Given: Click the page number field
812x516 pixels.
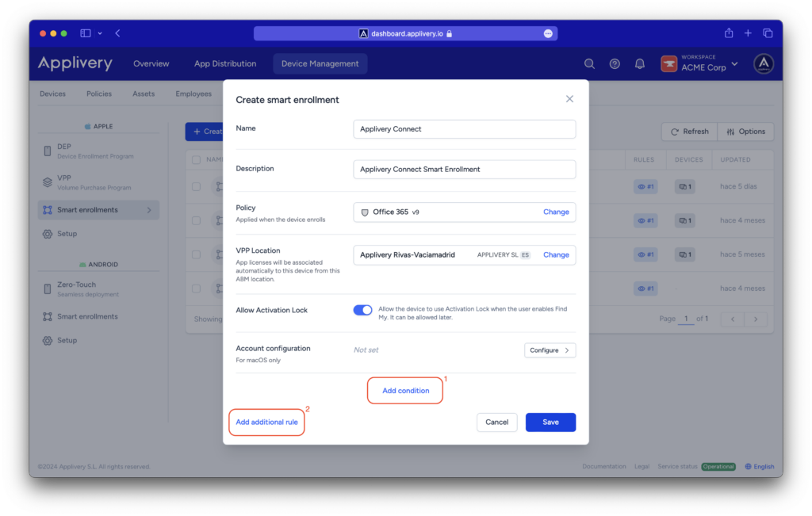Looking at the screenshot, I should coord(686,319).
